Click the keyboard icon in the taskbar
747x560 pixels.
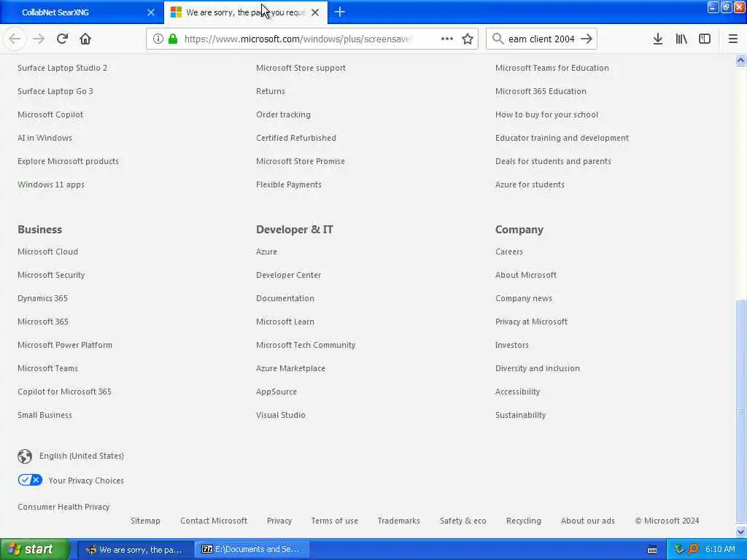click(x=652, y=550)
